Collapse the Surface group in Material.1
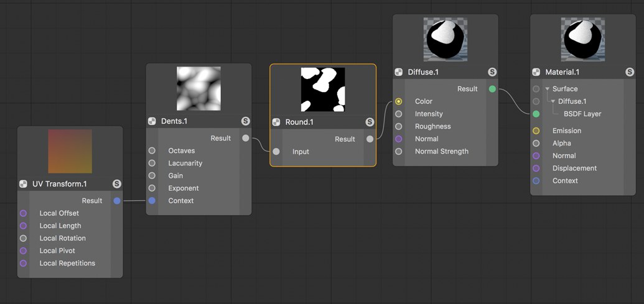Image resolution: width=644 pixels, height=304 pixels. pos(548,89)
